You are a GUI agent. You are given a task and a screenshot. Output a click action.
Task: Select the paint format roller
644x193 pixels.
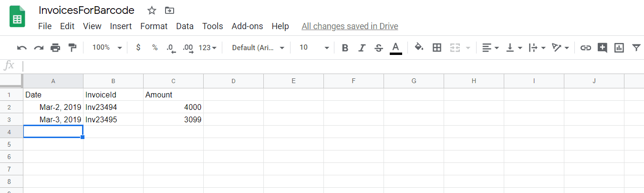click(73, 48)
